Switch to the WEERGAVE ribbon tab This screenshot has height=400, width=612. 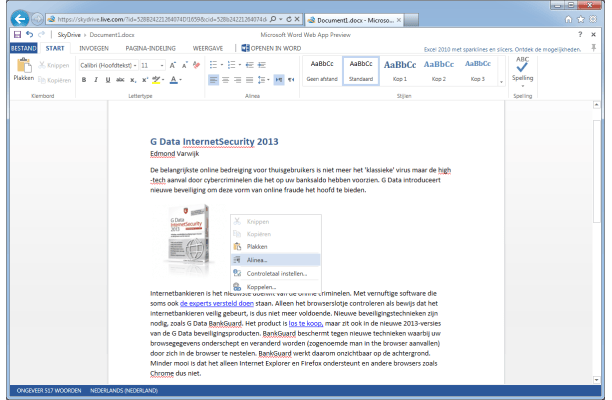[x=208, y=48]
